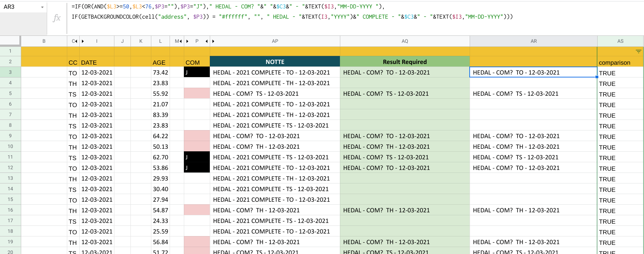Unhide columns with right arrow before P header

point(187,41)
